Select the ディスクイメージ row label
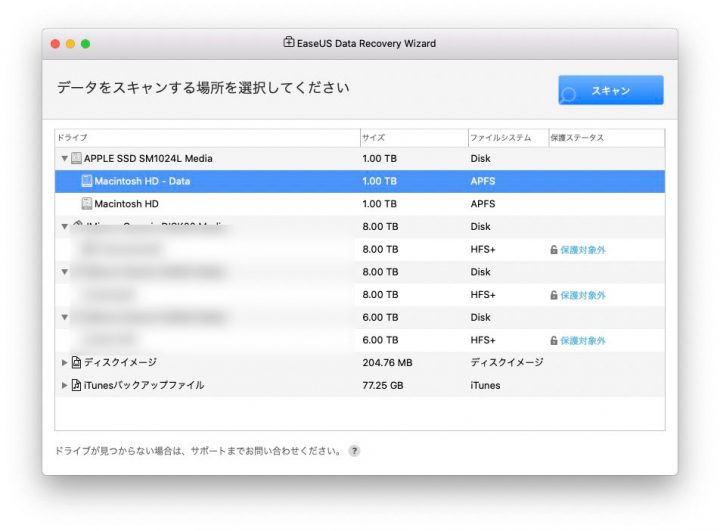The width and height of the screenshot is (720, 531). point(120,362)
